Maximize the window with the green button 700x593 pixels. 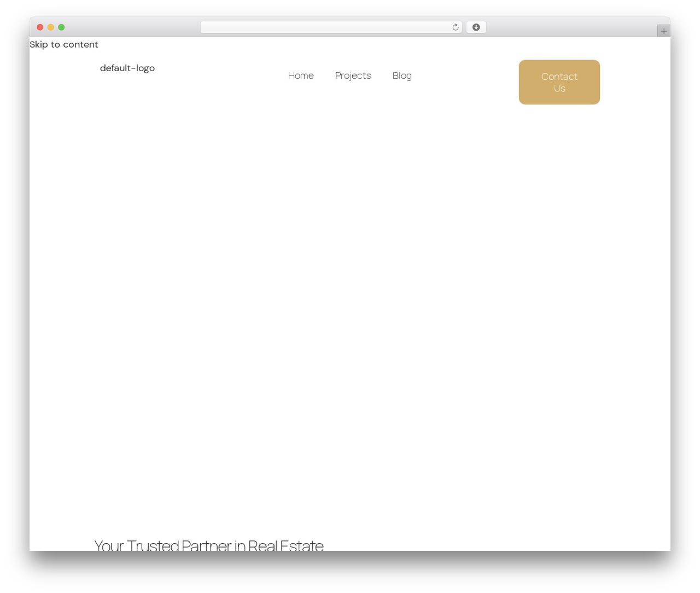[61, 27]
